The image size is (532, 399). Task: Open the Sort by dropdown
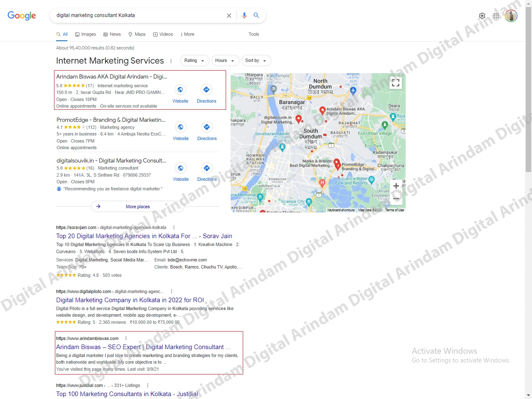click(x=256, y=61)
